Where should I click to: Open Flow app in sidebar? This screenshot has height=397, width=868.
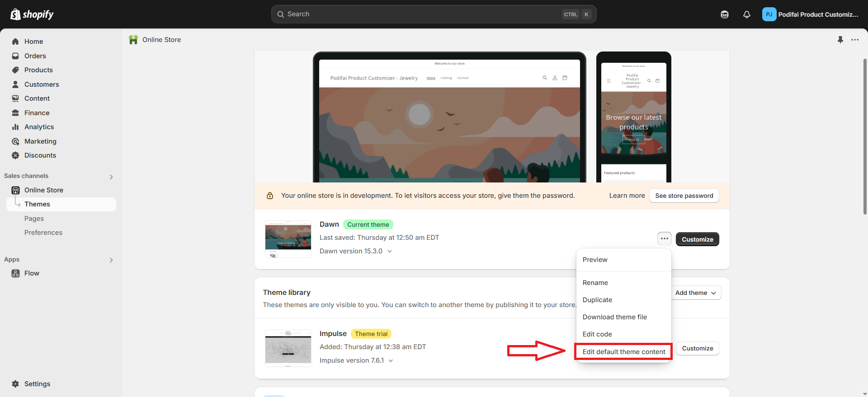point(32,273)
